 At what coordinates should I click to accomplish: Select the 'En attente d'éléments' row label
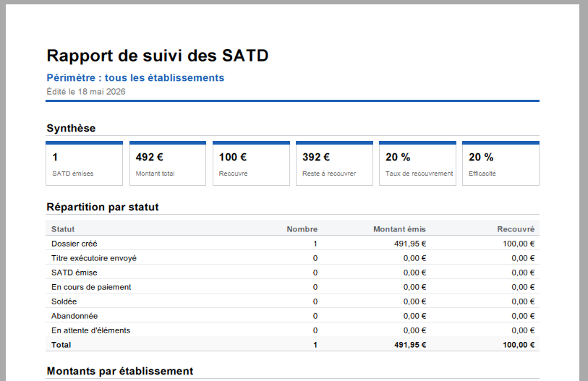[x=90, y=330]
